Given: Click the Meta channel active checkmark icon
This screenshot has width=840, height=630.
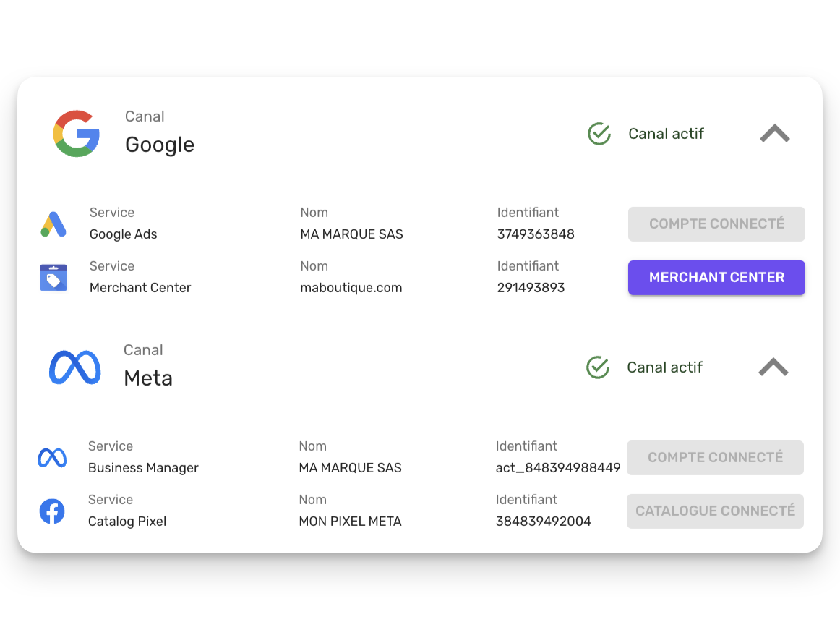Looking at the screenshot, I should click(598, 367).
